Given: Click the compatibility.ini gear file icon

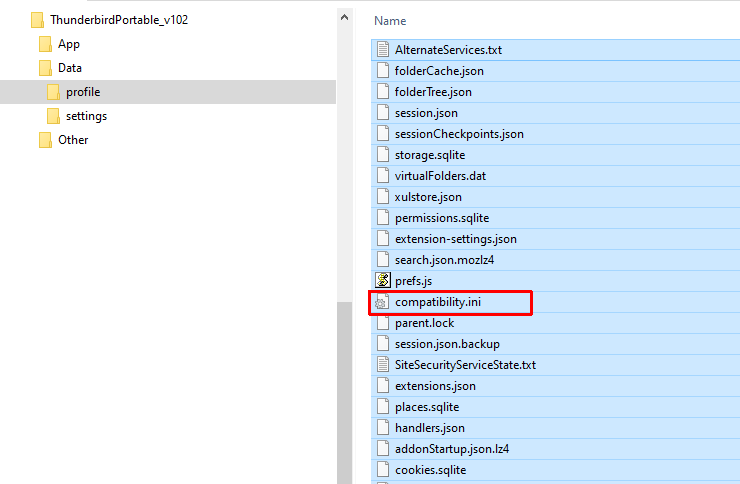Looking at the screenshot, I should tap(382, 302).
